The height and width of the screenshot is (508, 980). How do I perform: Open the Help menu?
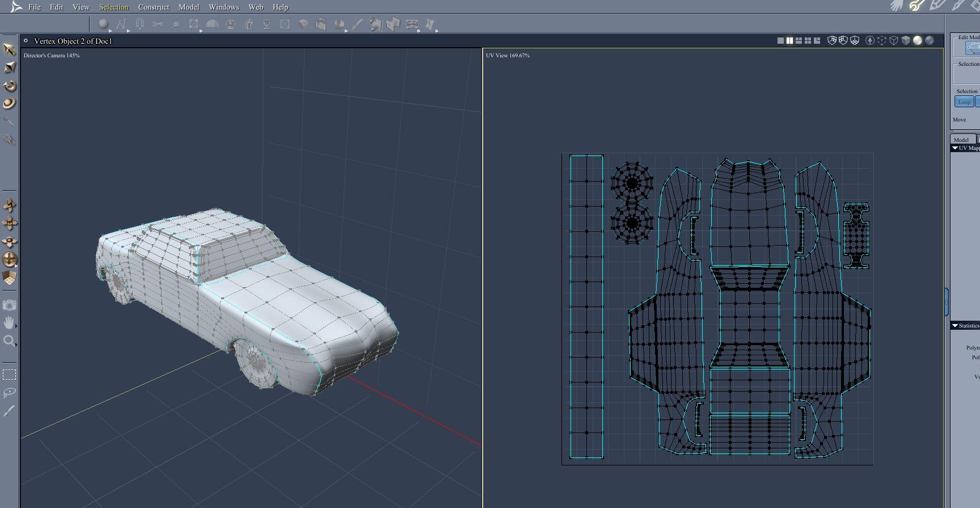coord(280,7)
